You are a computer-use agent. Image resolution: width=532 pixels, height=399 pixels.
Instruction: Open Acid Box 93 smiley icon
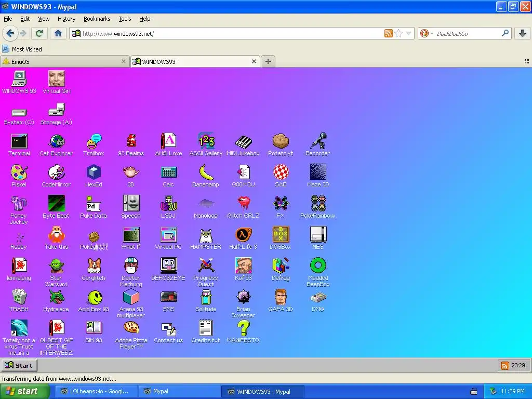[94, 301]
